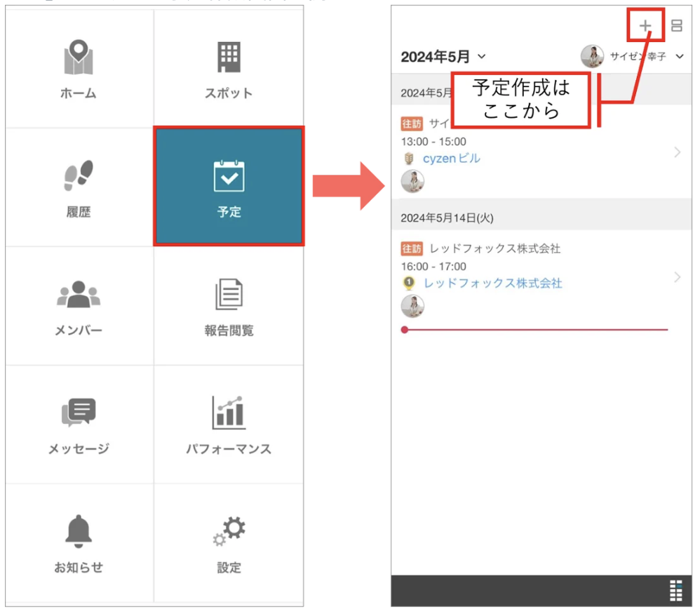This screenshot has width=700, height=616.
Task: Open details chevron for 16:00 - 17:00 schedule
Action: (x=678, y=277)
